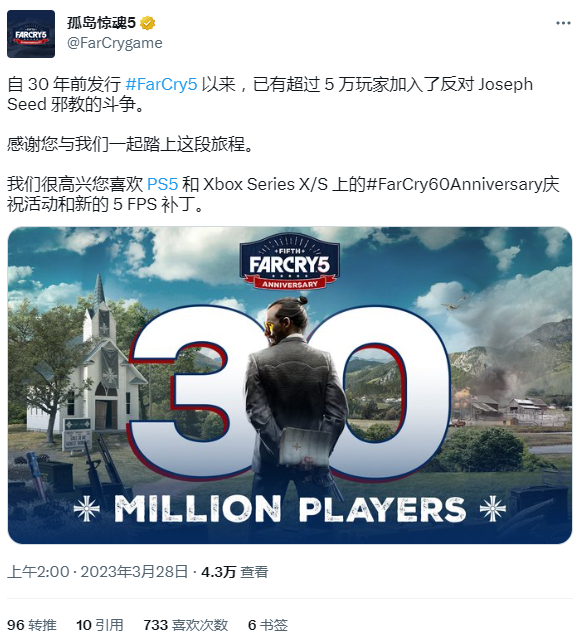Click the 2023年3月28日 date
The height and width of the screenshot is (634, 584).
[134, 572]
